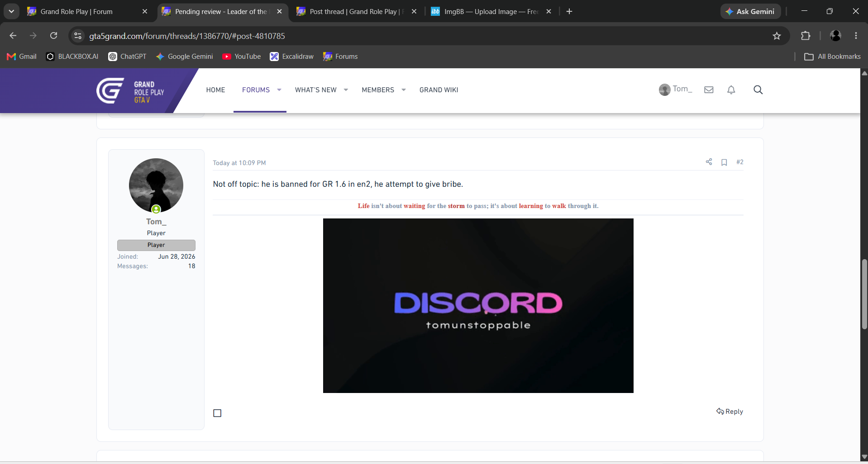
Task: Open the Tom_ account menu in header
Action: [x=675, y=90]
